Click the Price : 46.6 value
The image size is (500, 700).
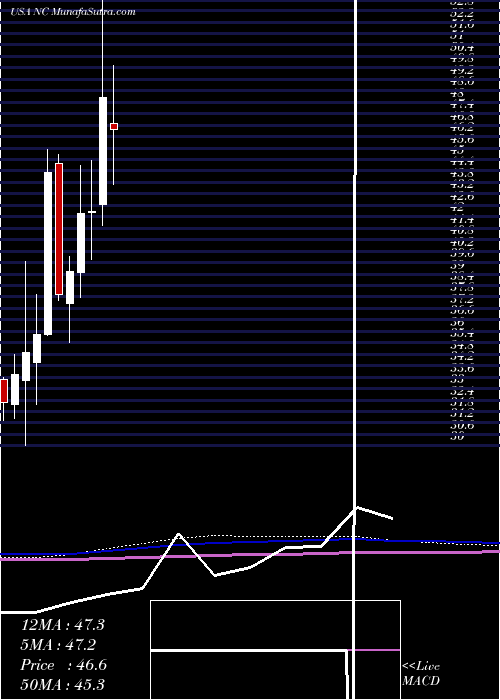pos(63,665)
